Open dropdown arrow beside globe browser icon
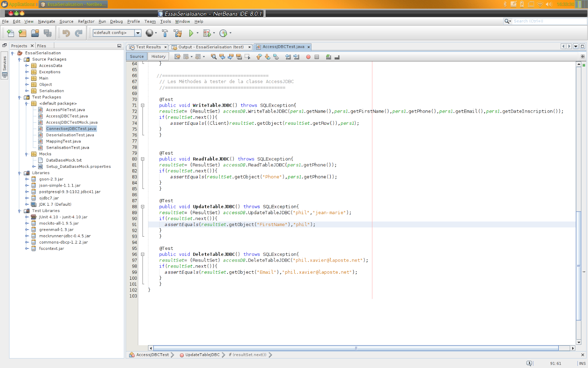This screenshot has height=368, width=588. coord(156,33)
